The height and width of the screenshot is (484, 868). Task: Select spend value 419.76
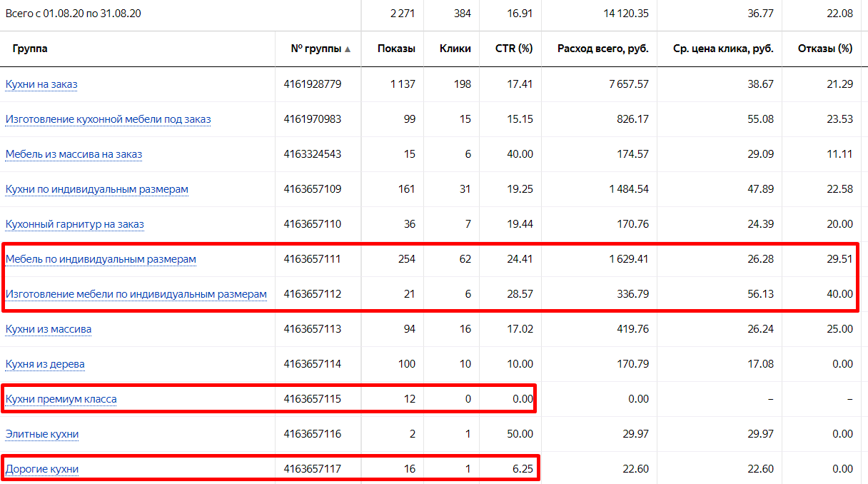coord(633,329)
